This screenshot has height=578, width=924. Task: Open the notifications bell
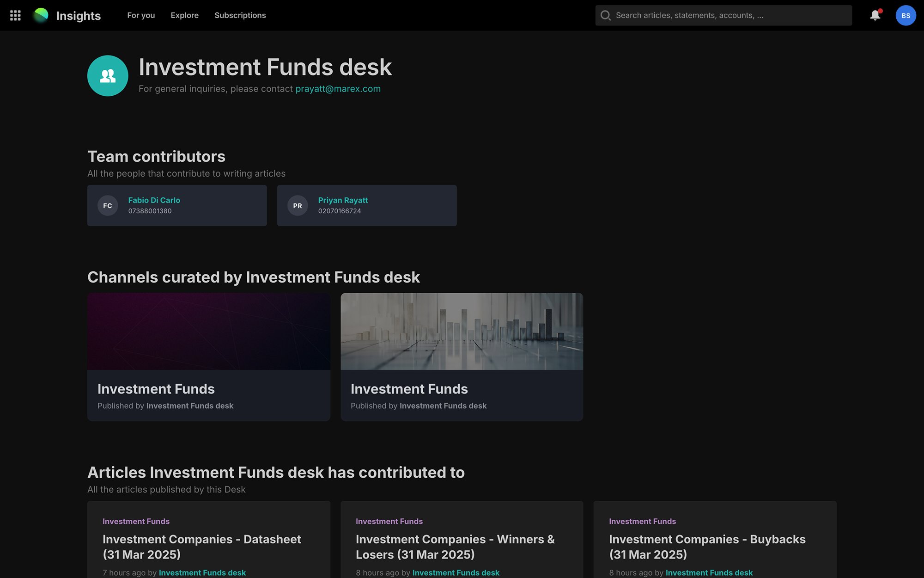tap(875, 15)
